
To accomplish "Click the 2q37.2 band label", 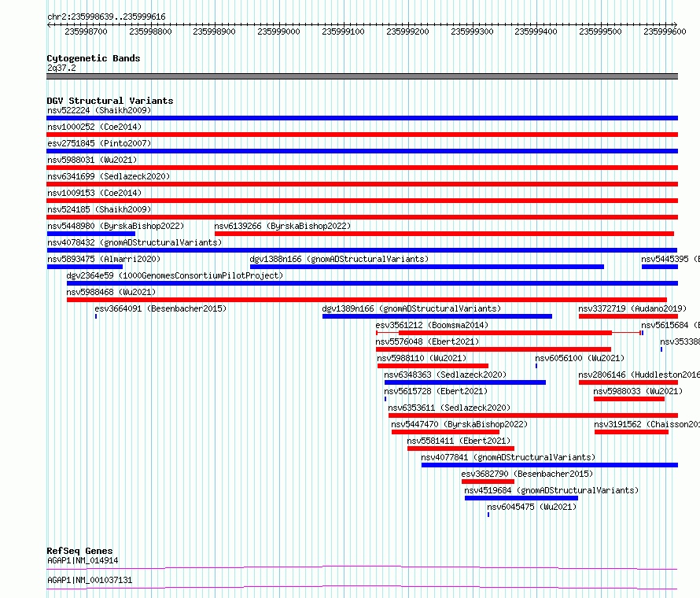I will [61, 68].
